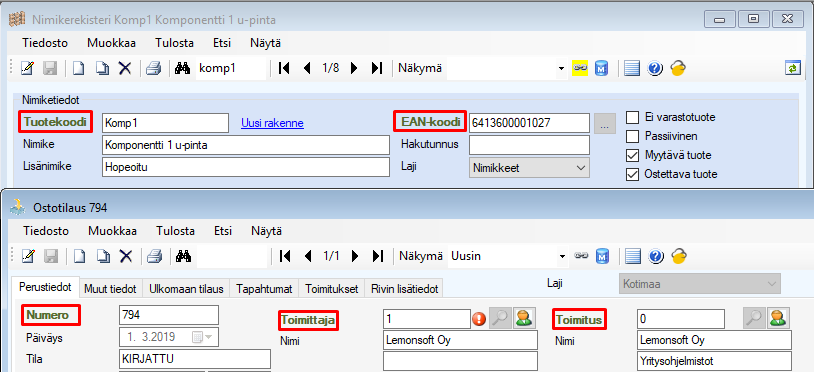Click the edit icon in the Ostotilaus toolbar
Image resolution: width=814 pixels, height=372 pixels.
pos(27,255)
